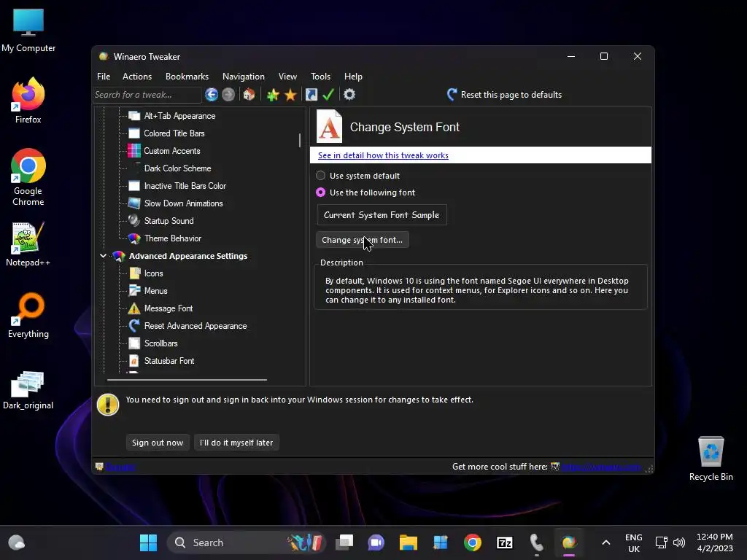Open the winaero website link in status bar
Screen dimensions: 747x560
[x=601, y=467]
